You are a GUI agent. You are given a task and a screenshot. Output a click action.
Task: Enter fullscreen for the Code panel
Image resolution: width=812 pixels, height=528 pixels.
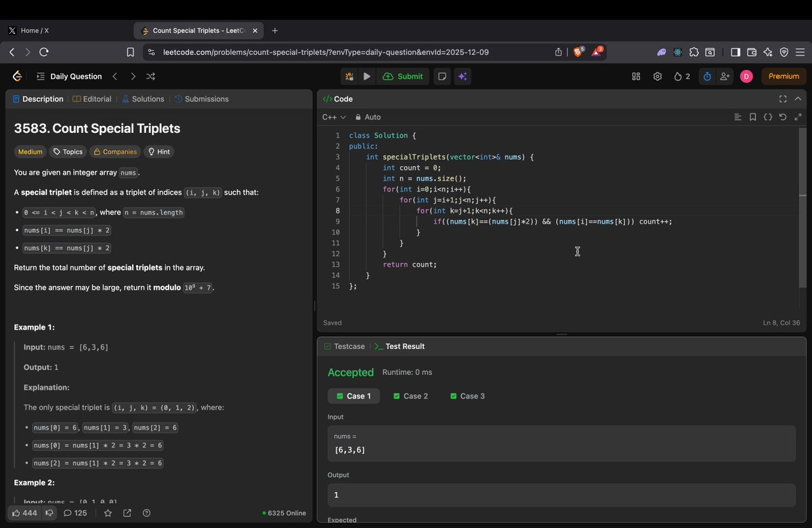[782, 99]
